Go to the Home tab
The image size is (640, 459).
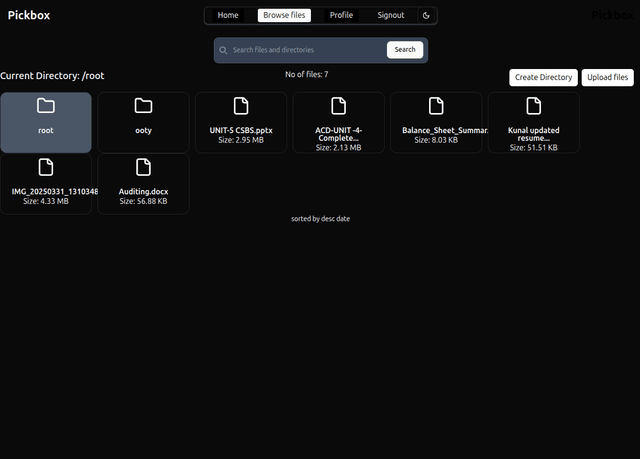pos(228,16)
